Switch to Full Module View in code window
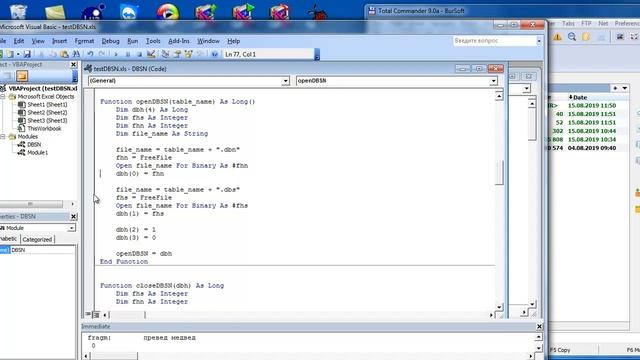This screenshot has width=640, height=360. pos(96,315)
